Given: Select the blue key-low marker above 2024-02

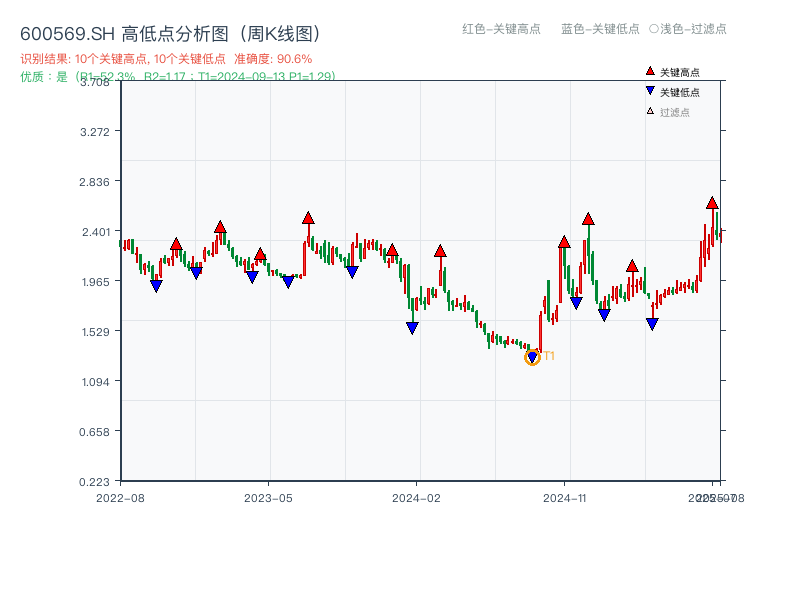Looking at the screenshot, I should tap(412, 328).
